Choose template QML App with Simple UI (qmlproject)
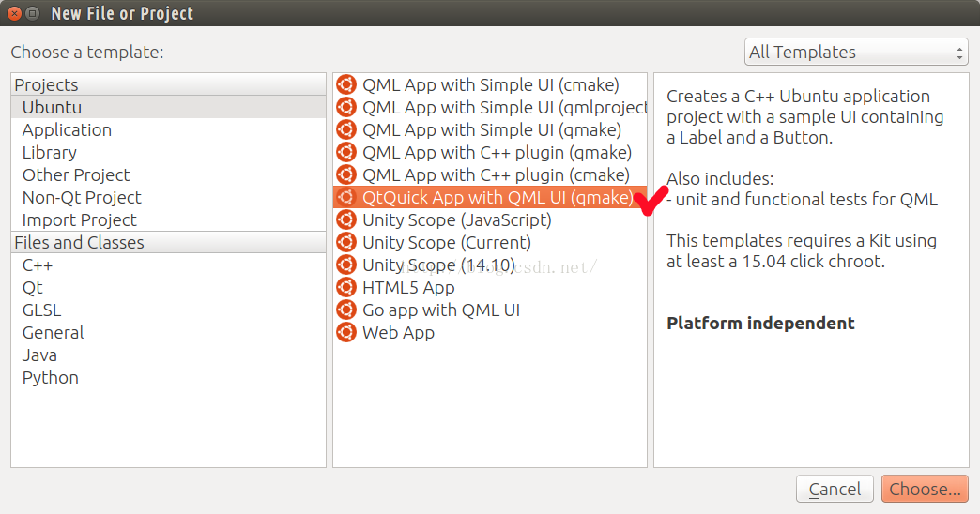Image resolution: width=980 pixels, height=514 pixels. coord(490,107)
